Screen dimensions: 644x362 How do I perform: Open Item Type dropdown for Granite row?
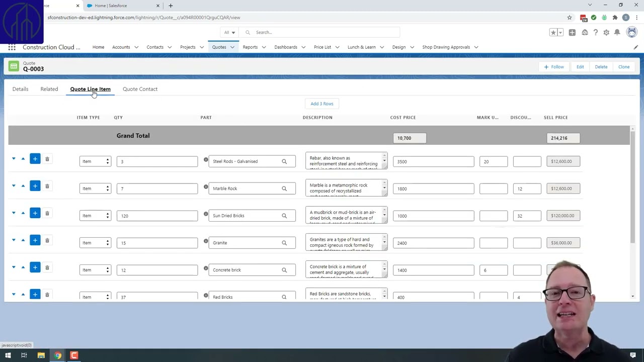coord(95,243)
